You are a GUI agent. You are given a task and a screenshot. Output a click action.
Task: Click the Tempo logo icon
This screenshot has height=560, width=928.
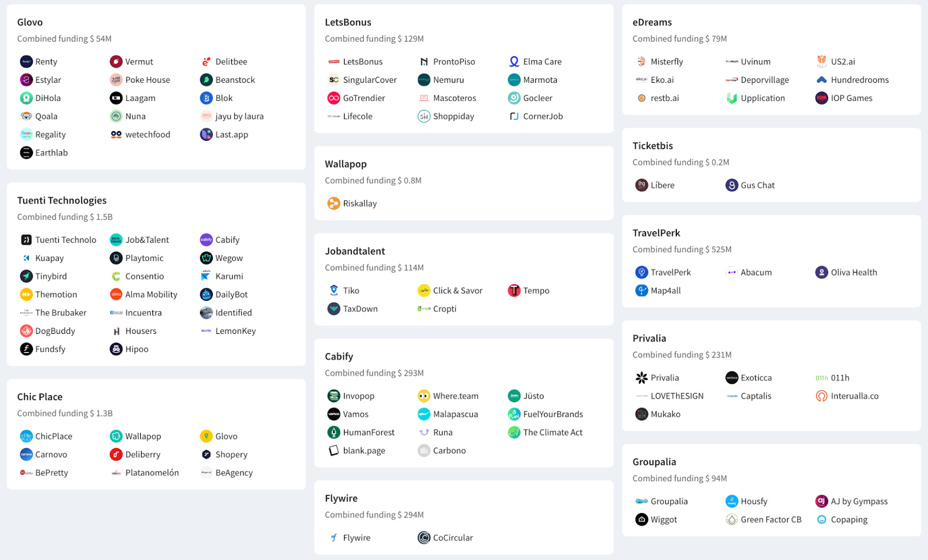514,291
